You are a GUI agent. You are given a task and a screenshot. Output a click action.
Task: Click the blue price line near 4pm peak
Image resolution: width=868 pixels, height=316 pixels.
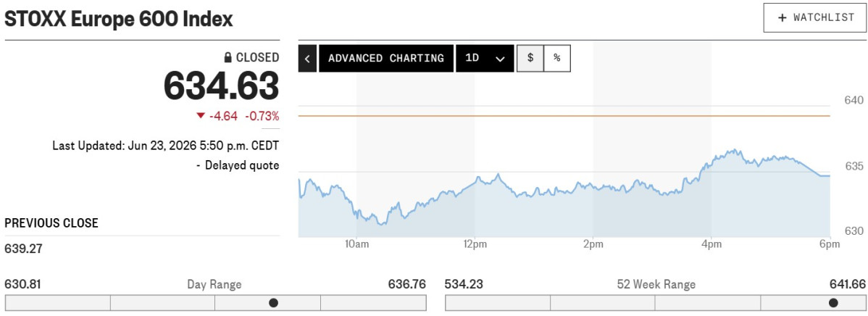734,150
